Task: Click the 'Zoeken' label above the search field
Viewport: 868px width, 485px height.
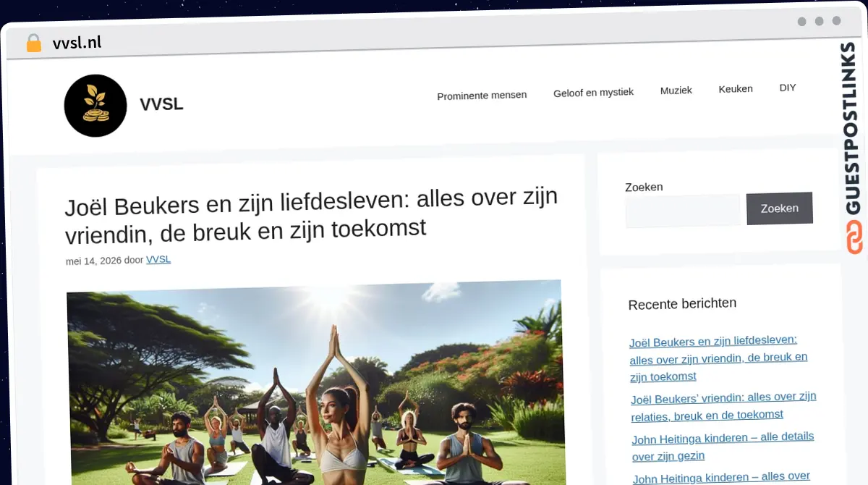Action: coord(644,187)
